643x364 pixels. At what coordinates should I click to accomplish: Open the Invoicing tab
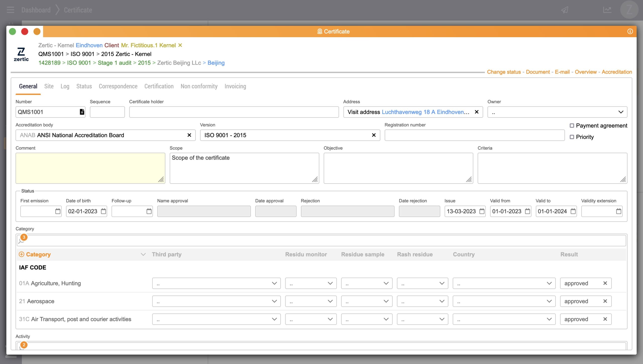pyautogui.click(x=235, y=86)
